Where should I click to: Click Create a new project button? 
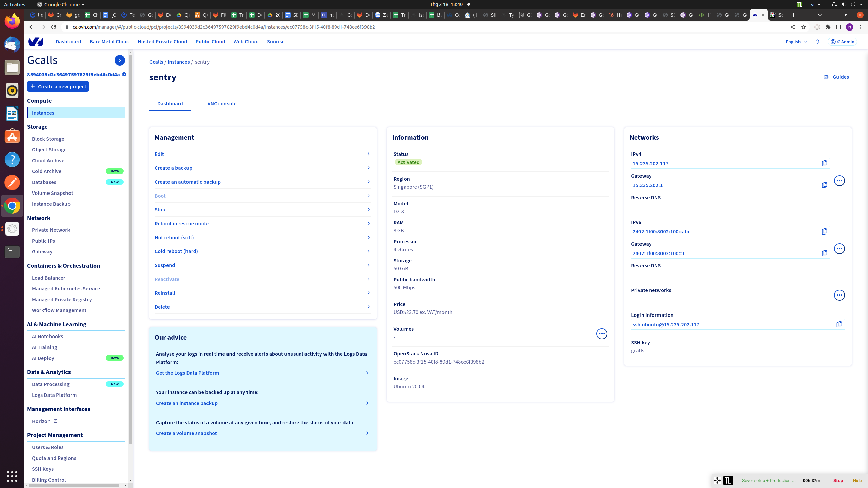point(58,86)
